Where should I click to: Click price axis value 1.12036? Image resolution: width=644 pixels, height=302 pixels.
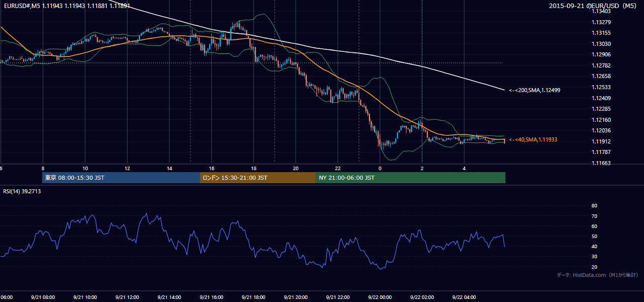click(602, 130)
